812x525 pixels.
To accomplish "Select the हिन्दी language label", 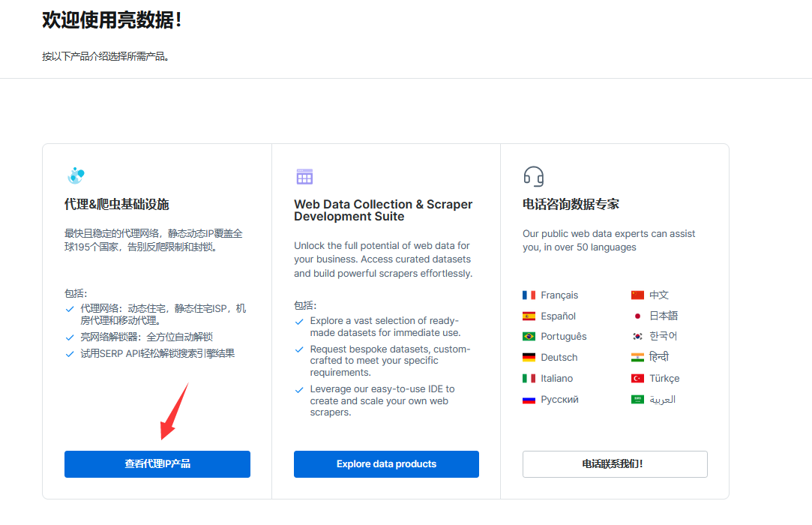I will [x=659, y=357].
